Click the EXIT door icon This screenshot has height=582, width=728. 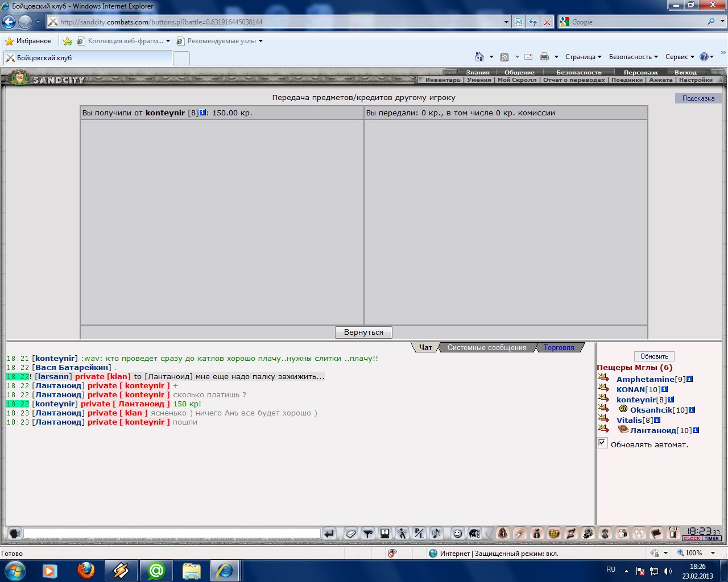click(673, 533)
